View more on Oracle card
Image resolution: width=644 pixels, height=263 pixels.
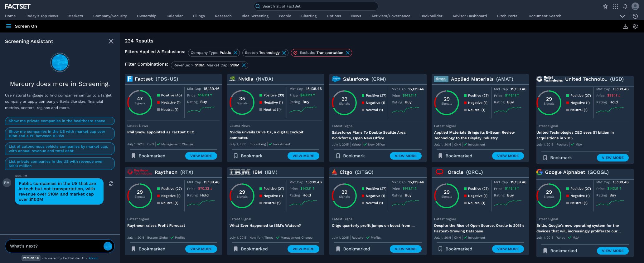508,249
